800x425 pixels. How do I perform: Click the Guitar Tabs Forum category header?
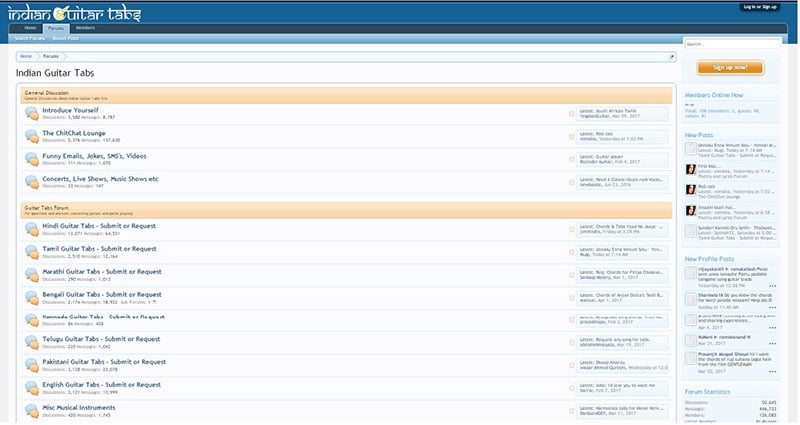[346, 210]
